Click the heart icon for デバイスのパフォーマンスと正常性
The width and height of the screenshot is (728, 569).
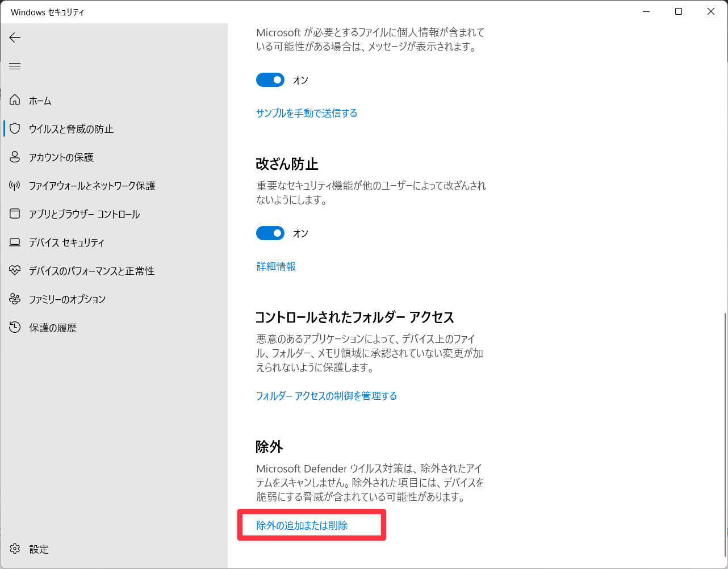tap(15, 271)
